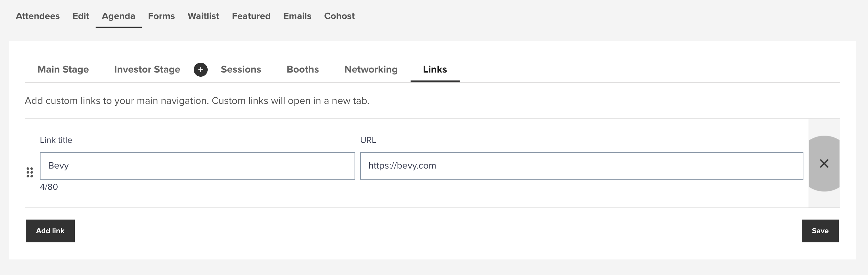Open the Cohost tab

pos(339,16)
